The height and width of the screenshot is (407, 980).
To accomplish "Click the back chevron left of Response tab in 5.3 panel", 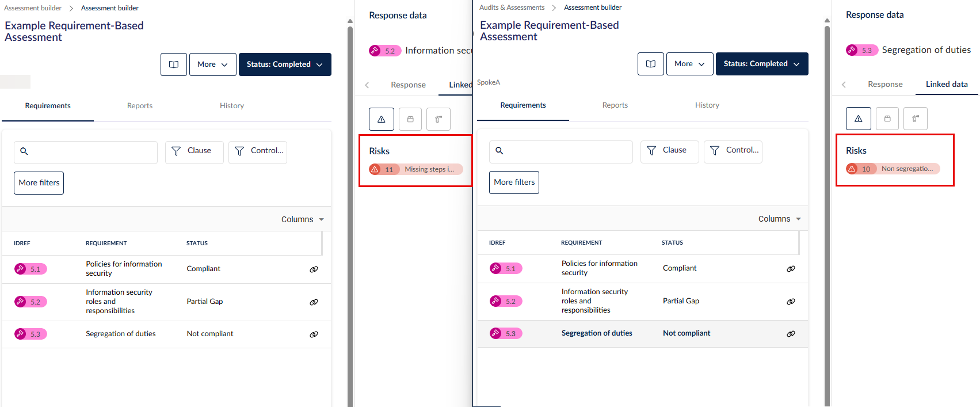I will 844,85.
